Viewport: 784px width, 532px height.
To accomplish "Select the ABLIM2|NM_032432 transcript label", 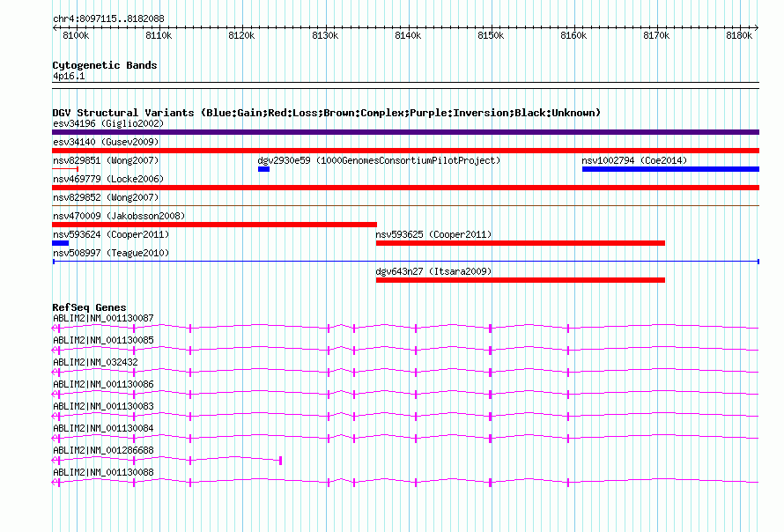I will click(95, 362).
